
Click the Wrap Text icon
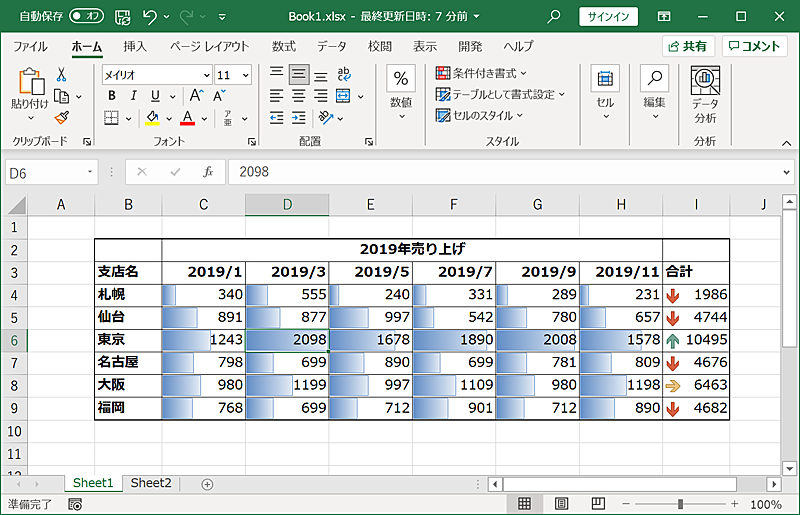point(344,75)
